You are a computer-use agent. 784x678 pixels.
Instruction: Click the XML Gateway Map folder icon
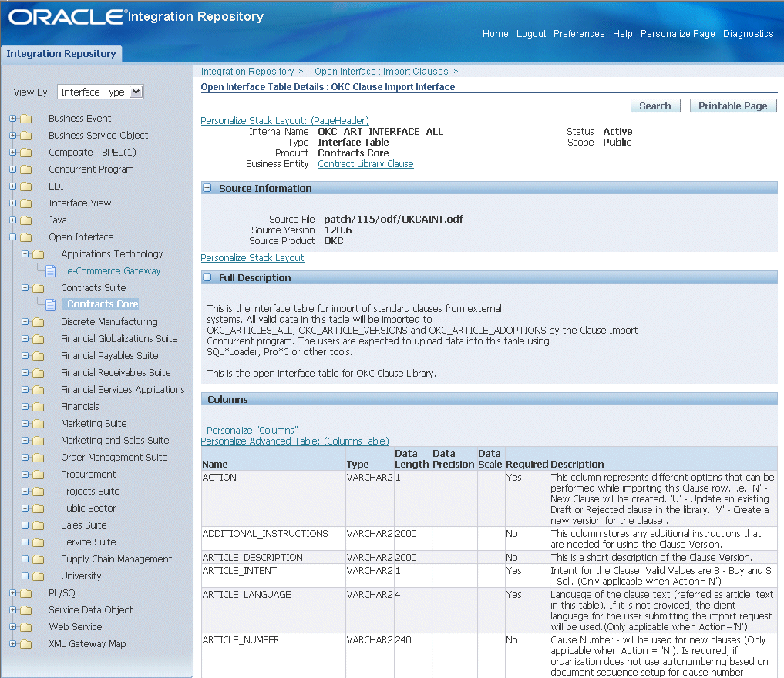pyautogui.click(x=26, y=645)
